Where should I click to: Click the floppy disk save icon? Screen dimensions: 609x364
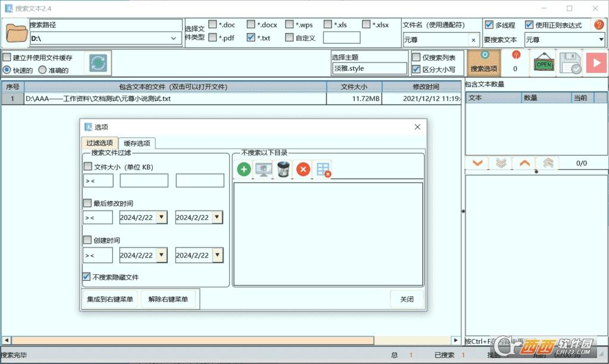(570, 63)
